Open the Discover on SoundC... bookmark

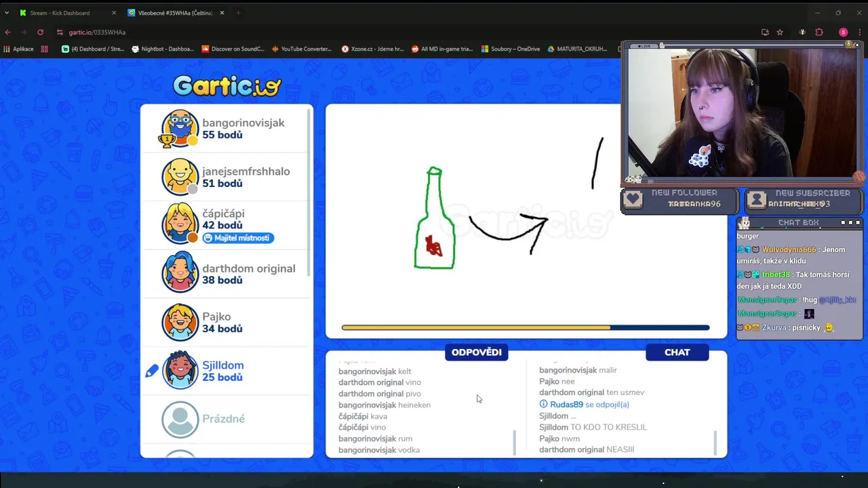233,49
